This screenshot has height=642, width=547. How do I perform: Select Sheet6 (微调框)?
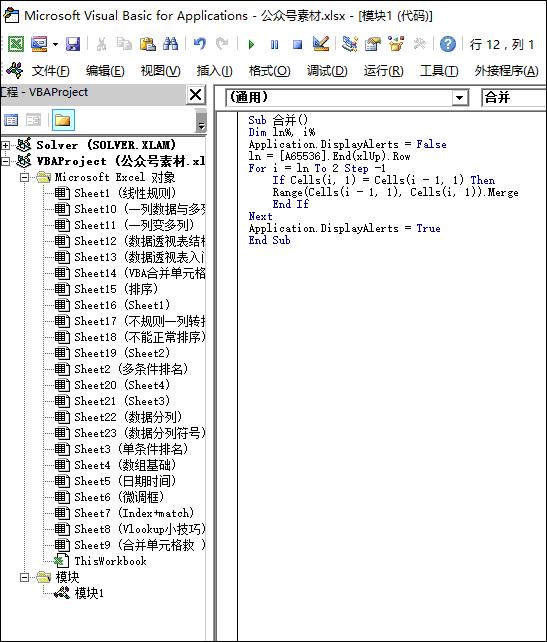click(x=109, y=497)
